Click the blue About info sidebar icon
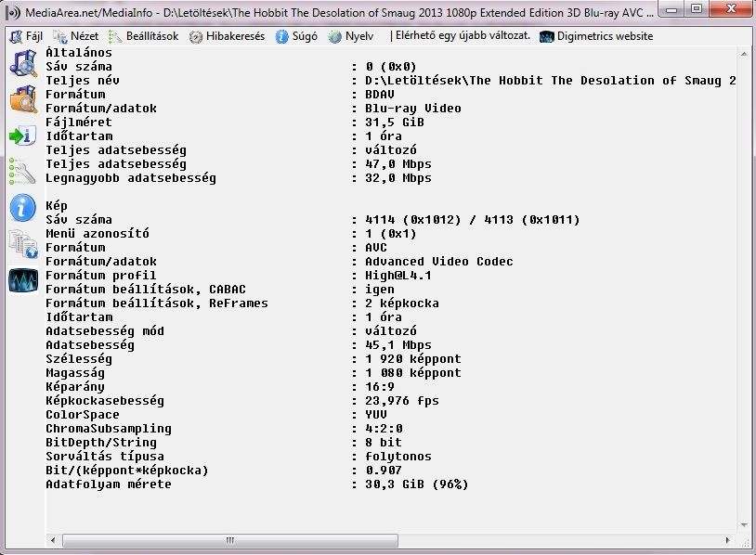756x555 pixels. tap(23, 208)
